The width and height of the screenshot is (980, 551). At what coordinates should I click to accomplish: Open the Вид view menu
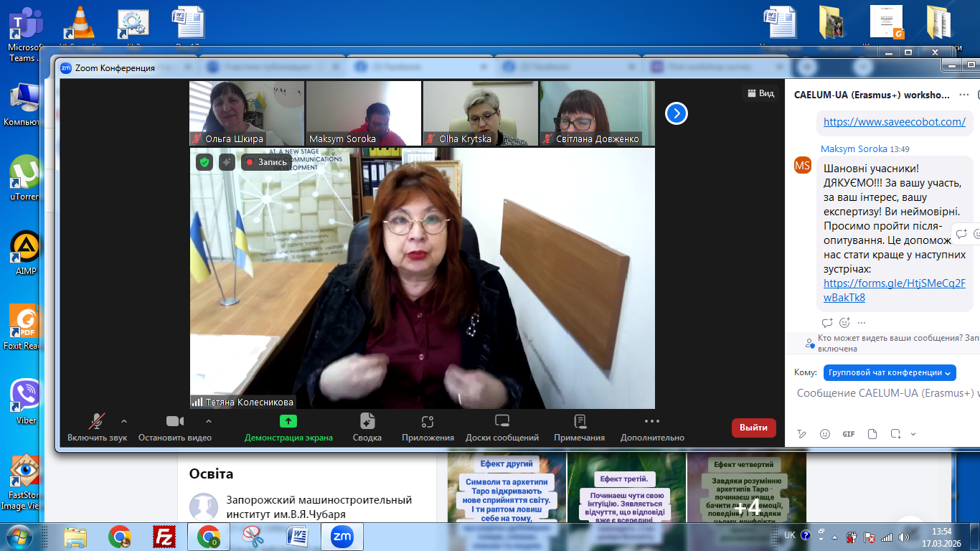pyautogui.click(x=761, y=93)
